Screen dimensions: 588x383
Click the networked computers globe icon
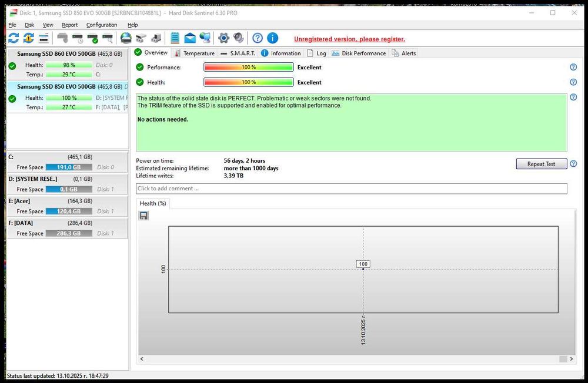pyautogui.click(x=205, y=38)
